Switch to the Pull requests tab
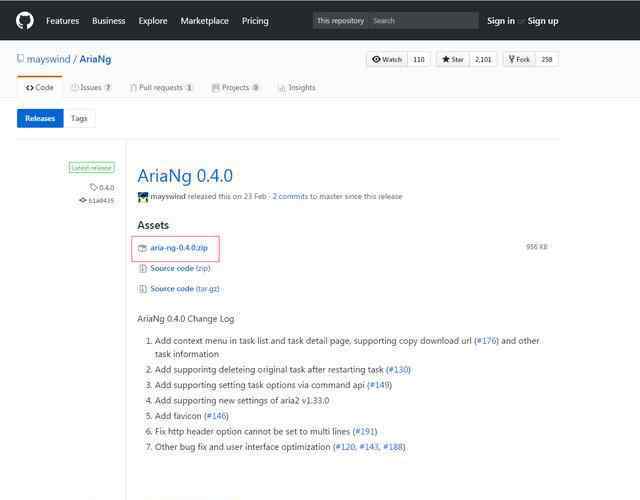 click(161, 87)
